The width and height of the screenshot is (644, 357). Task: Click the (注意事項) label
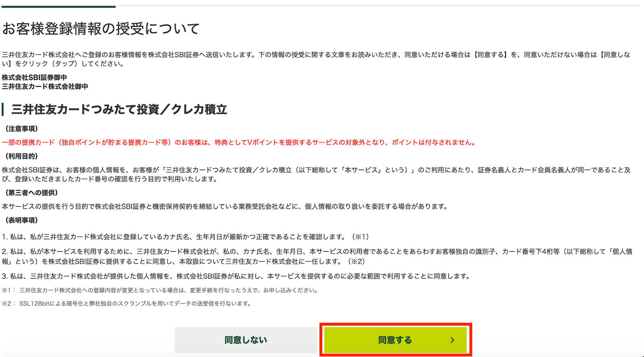21,129
